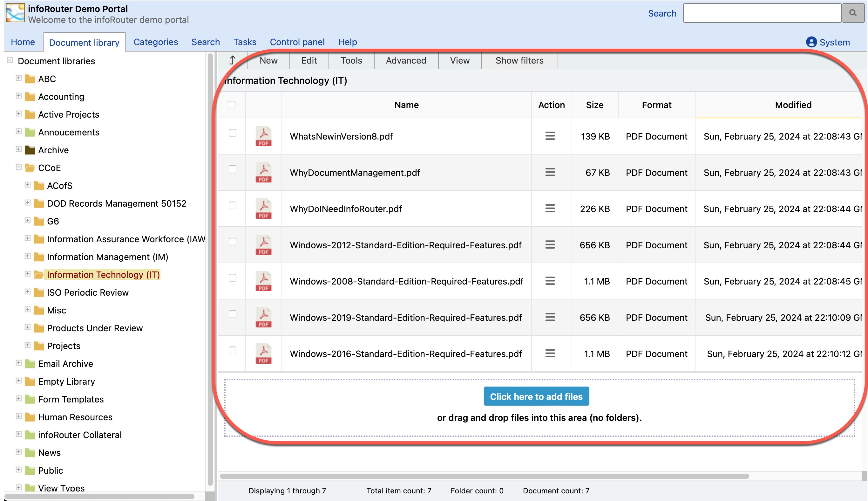868x501 pixels.
Task: Toggle the select-all checkbox in header
Action: coord(232,105)
